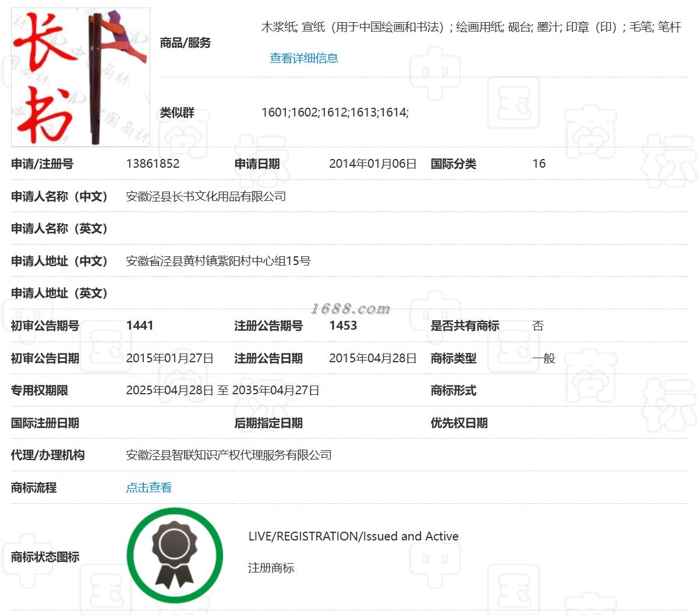The image size is (700, 615).
Task: Select applicant name 安徽泾县长书文化用品有限公司
Action: (206, 196)
